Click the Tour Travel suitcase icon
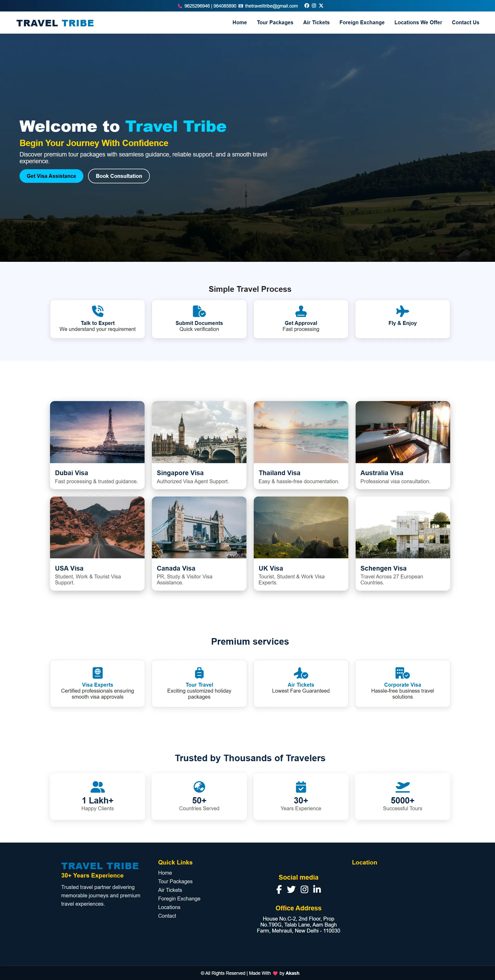The width and height of the screenshot is (495, 980). (199, 673)
